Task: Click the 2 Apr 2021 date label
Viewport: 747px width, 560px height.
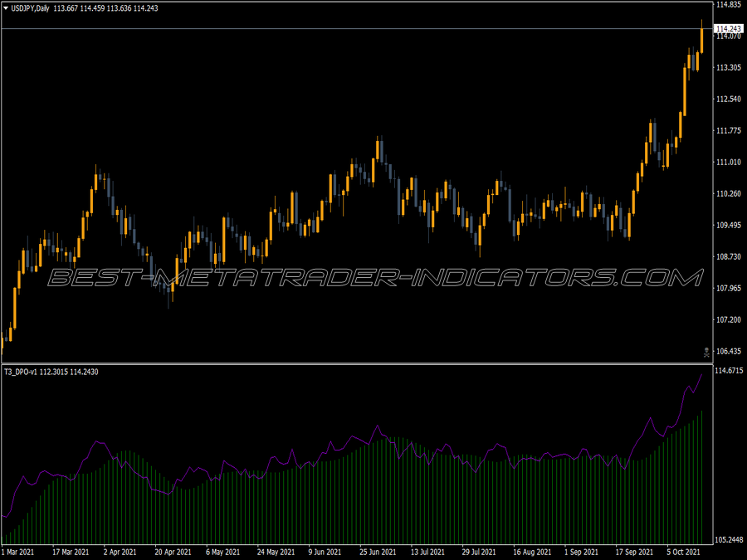Action: (120, 552)
